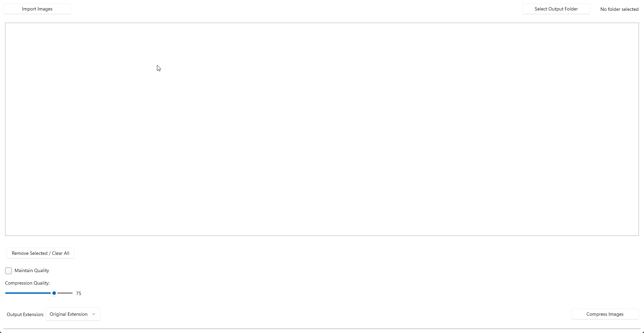Click the far right end of quality slider
The height and width of the screenshot is (333, 644).
72,293
